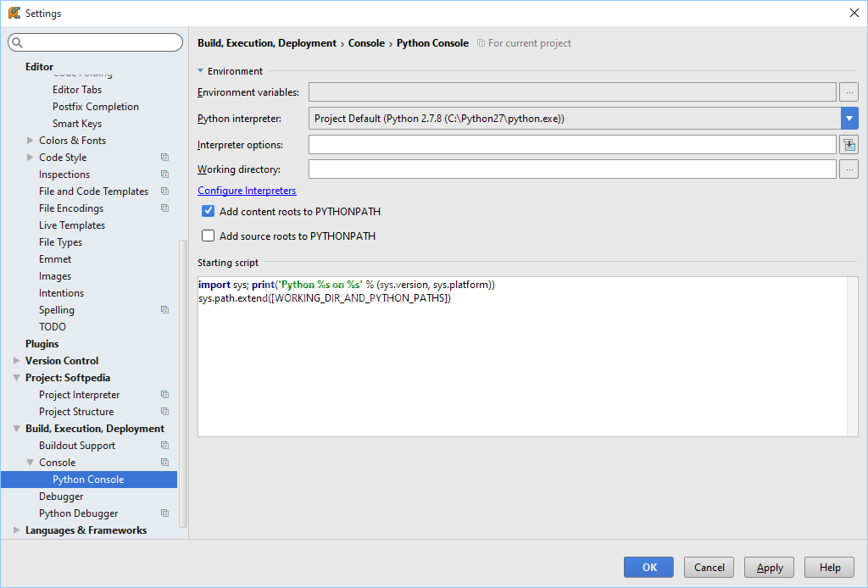Click project icon beside Buildout Support
Screen dimensions: 868x588
(164, 446)
